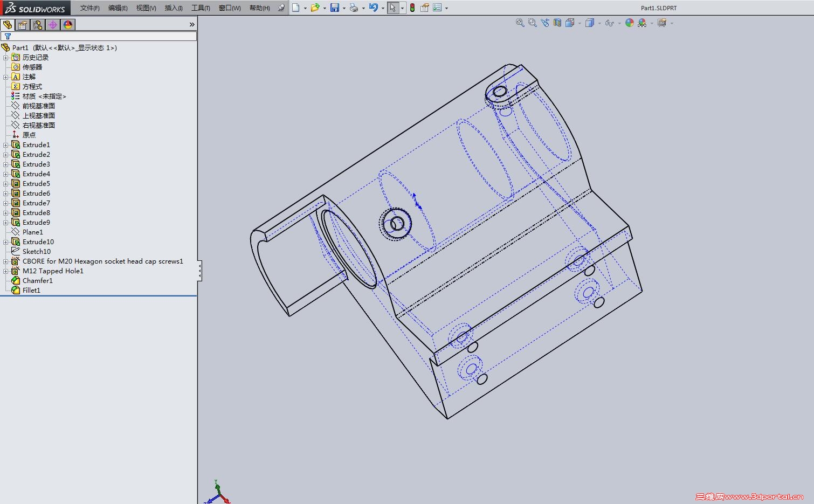This screenshot has height=504, width=814.
Task: Click Previous View icon
Action: coord(545,23)
